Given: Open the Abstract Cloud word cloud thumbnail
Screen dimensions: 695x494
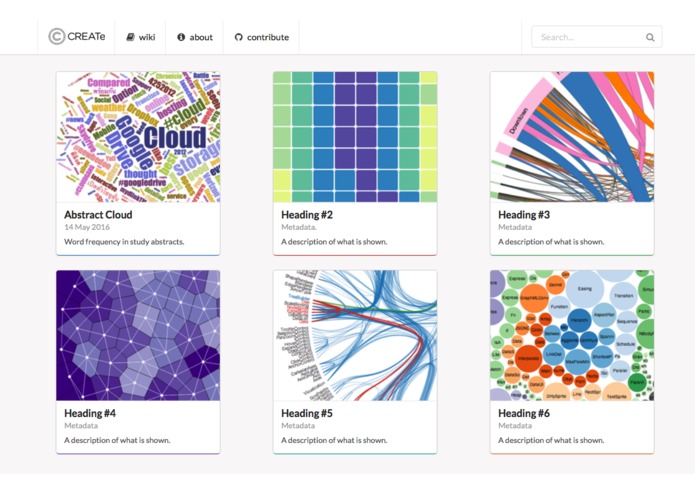Looking at the screenshot, I should click(x=138, y=137).
